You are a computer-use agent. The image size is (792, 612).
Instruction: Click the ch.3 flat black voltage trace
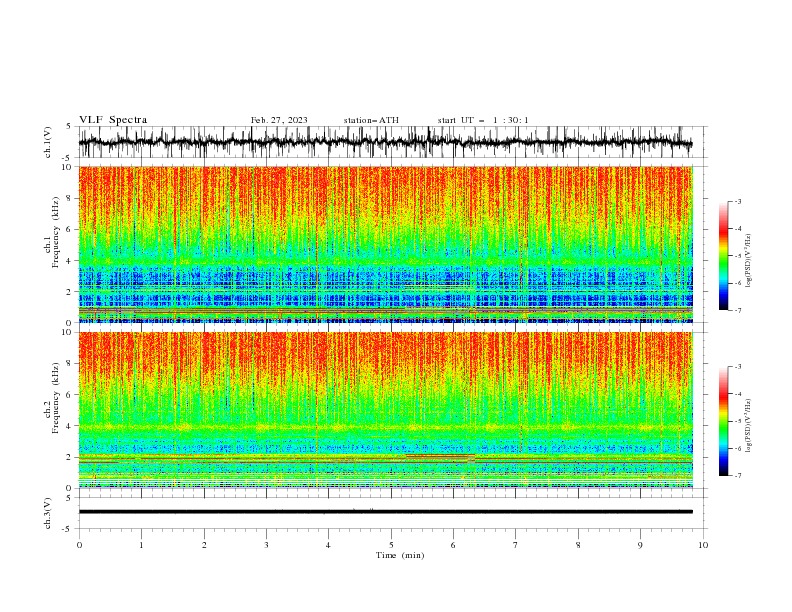click(385, 512)
